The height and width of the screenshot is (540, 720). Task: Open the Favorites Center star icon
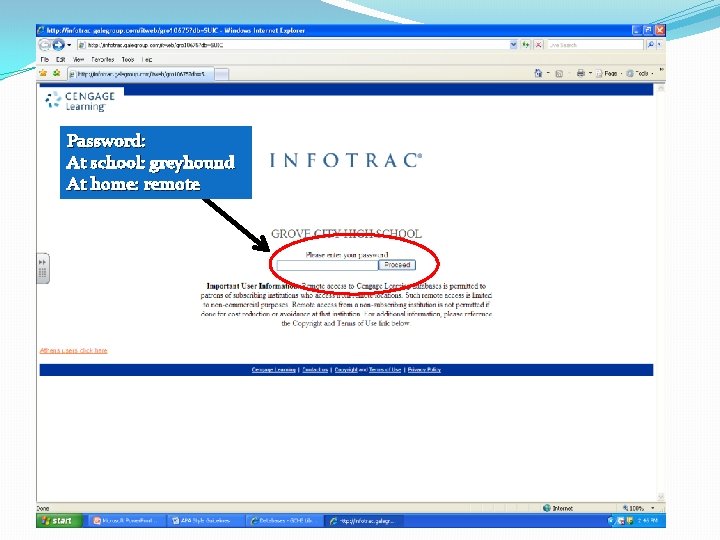(x=43, y=73)
